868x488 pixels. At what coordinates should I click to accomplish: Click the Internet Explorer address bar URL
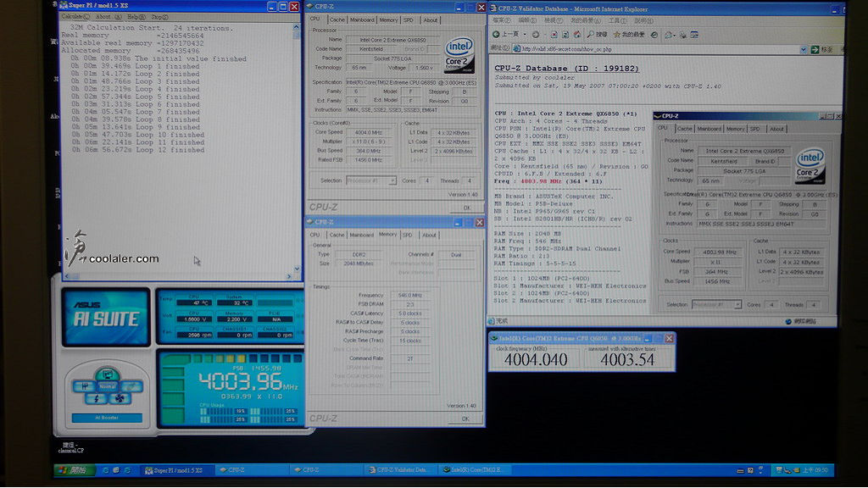pos(658,49)
